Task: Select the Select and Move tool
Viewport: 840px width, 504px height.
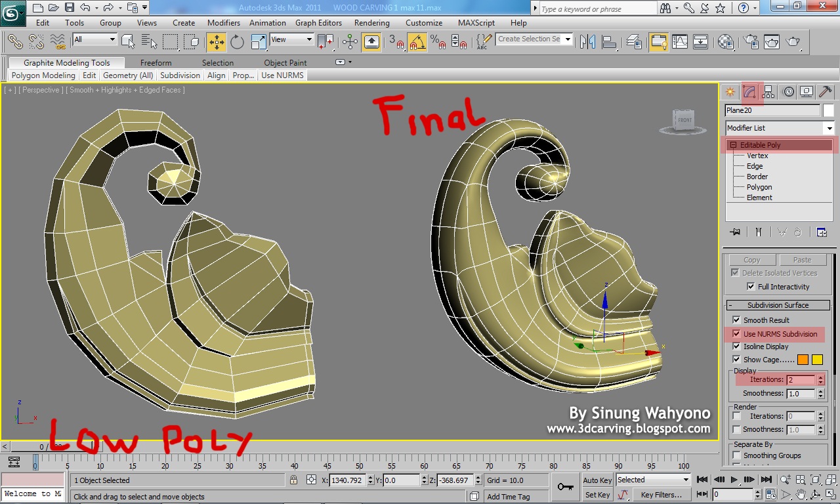Action: click(217, 41)
